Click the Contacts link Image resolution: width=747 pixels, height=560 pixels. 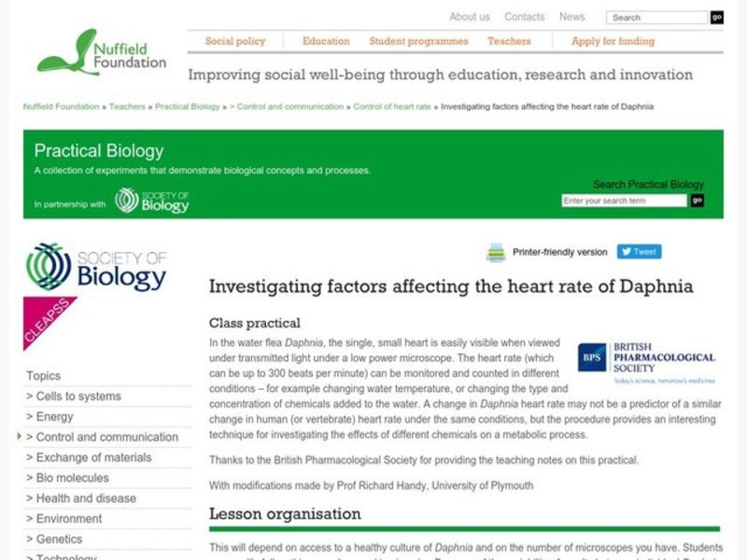coord(525,16)
